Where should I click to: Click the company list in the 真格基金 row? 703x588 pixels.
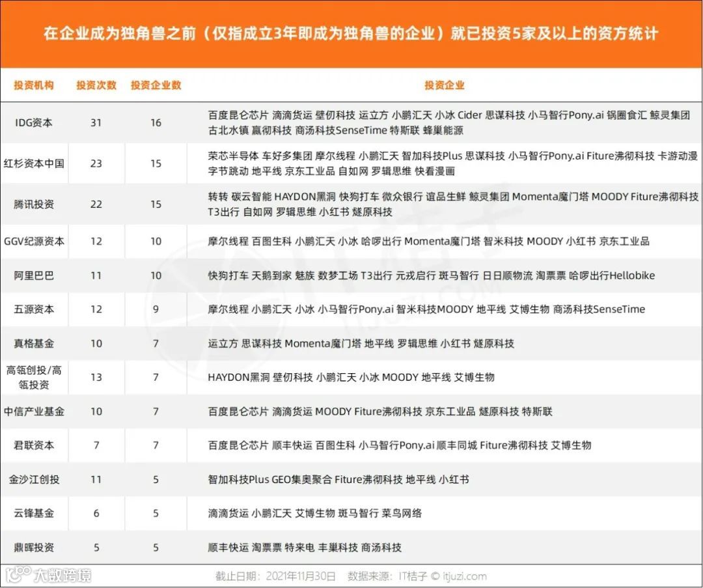(x=361, y=344)
